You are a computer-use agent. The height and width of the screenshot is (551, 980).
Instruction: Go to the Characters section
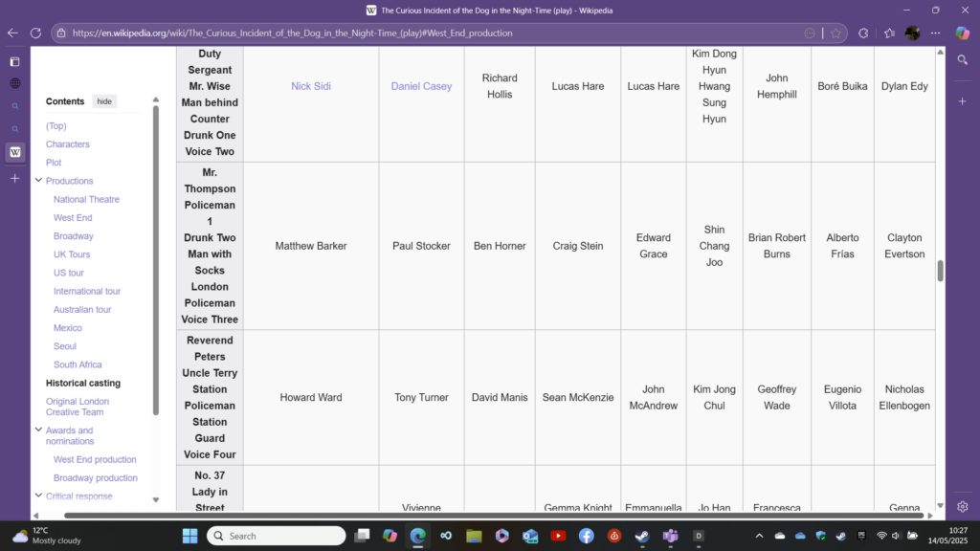point(68,144)
